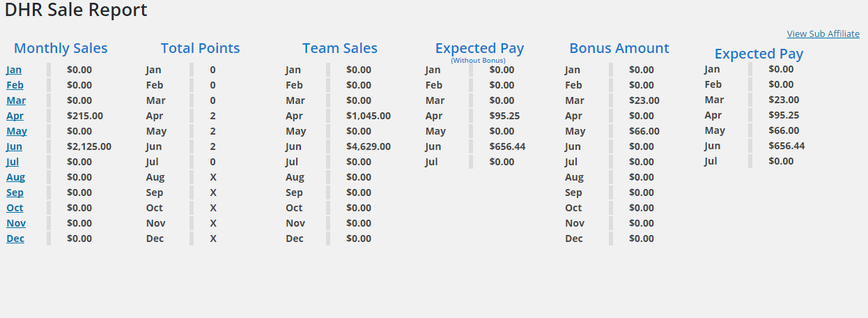Click the June team sales value $4,629.00
The image size is (868, 318).
(x=368, y=146)
